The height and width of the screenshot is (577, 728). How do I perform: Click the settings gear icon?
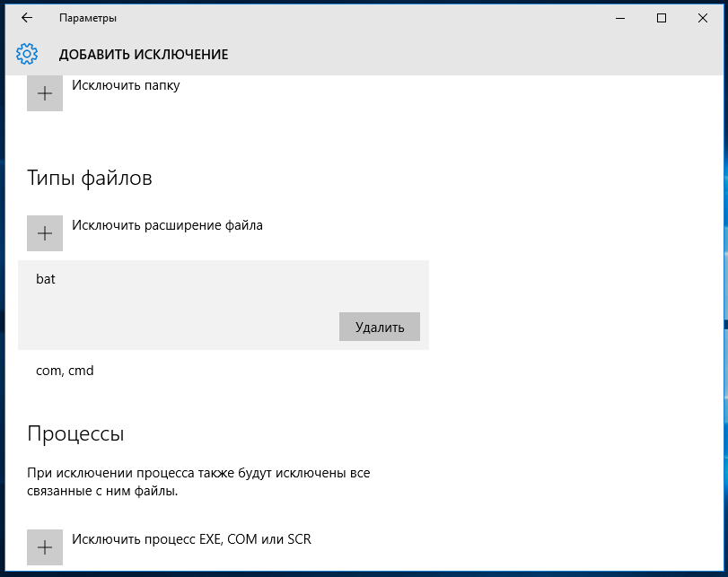(x=27, y=55)
